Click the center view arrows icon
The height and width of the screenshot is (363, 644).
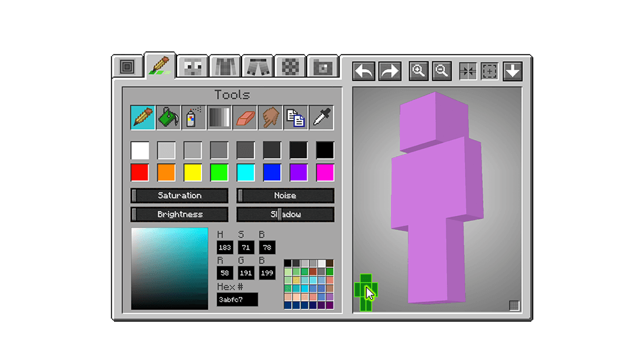(468, 71)
